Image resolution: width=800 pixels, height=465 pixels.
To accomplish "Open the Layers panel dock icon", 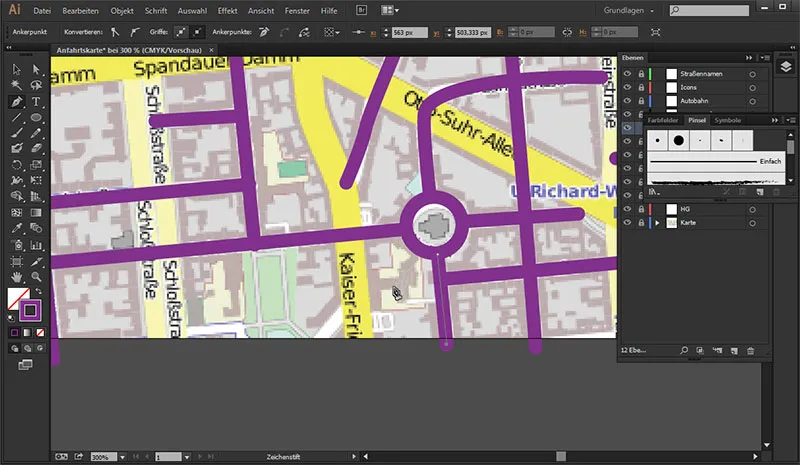I will coord(786,67).
